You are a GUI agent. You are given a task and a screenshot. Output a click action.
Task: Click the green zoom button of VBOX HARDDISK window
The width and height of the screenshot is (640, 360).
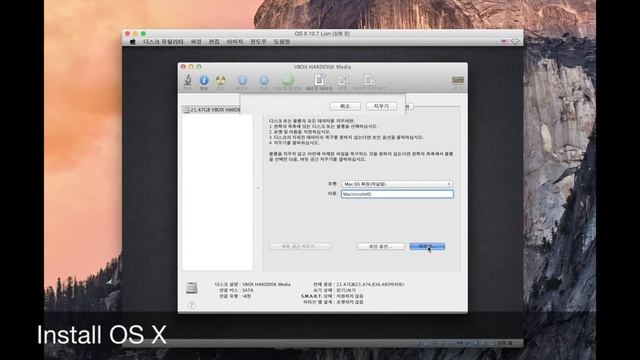tap(199, 67)
